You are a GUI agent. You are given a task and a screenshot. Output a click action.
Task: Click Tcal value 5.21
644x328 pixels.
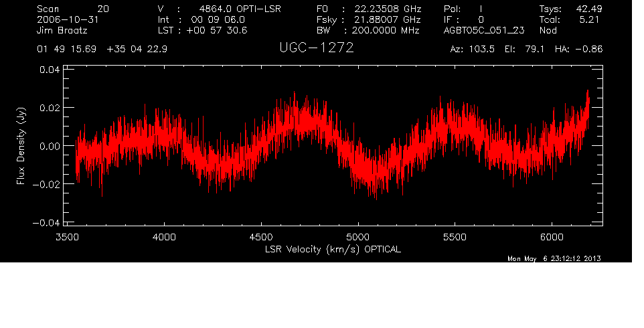(590, 19)
